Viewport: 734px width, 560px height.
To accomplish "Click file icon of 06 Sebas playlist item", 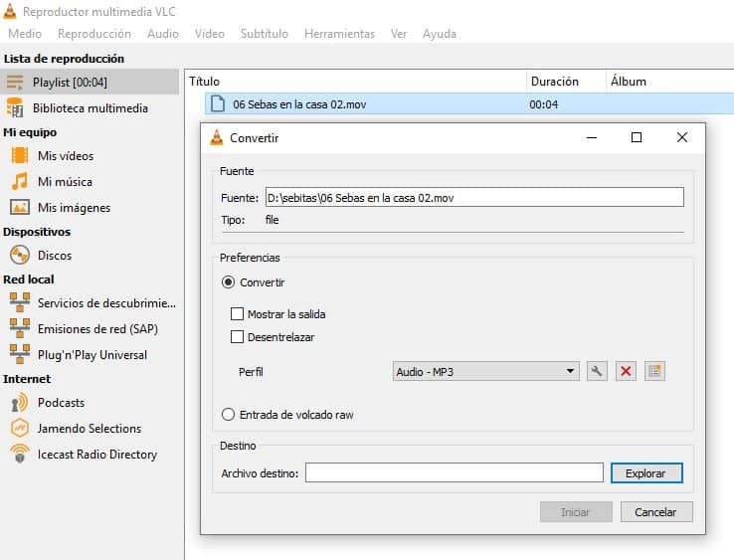I will [217, 104].
